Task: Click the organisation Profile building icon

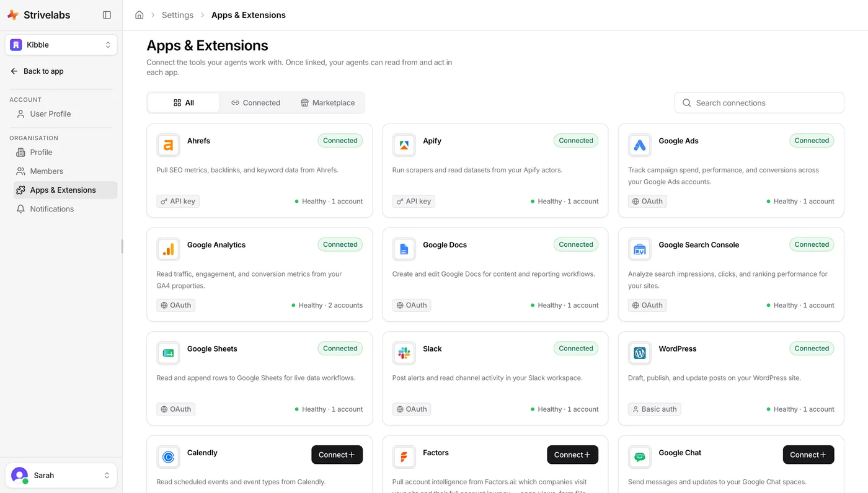Action: [x=20, y=153]
